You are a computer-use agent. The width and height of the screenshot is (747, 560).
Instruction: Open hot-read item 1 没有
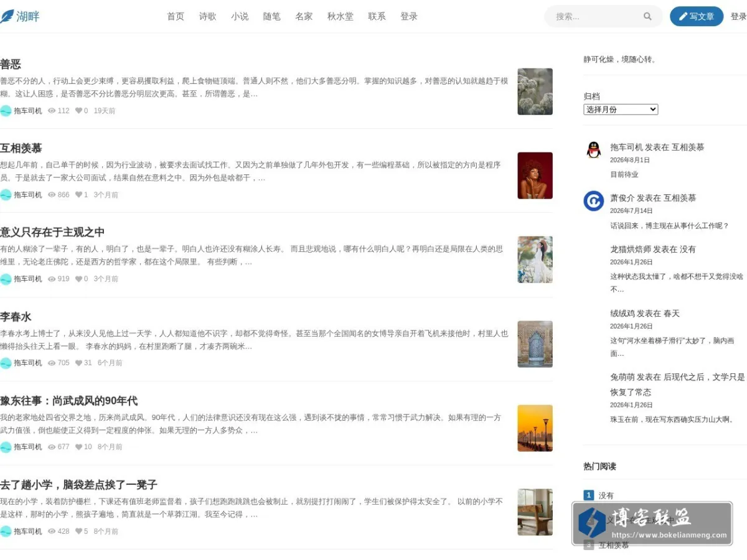[x=606, y=495]
